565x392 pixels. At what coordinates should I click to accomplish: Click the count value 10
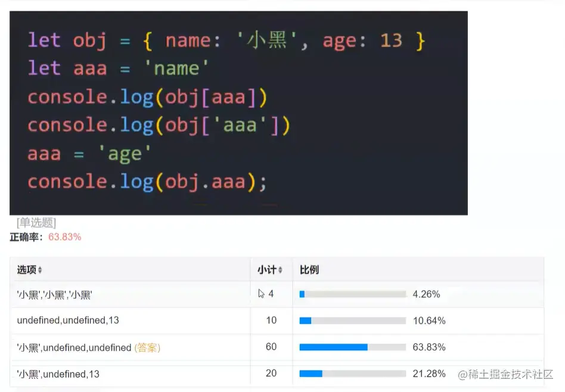[271, 321]
